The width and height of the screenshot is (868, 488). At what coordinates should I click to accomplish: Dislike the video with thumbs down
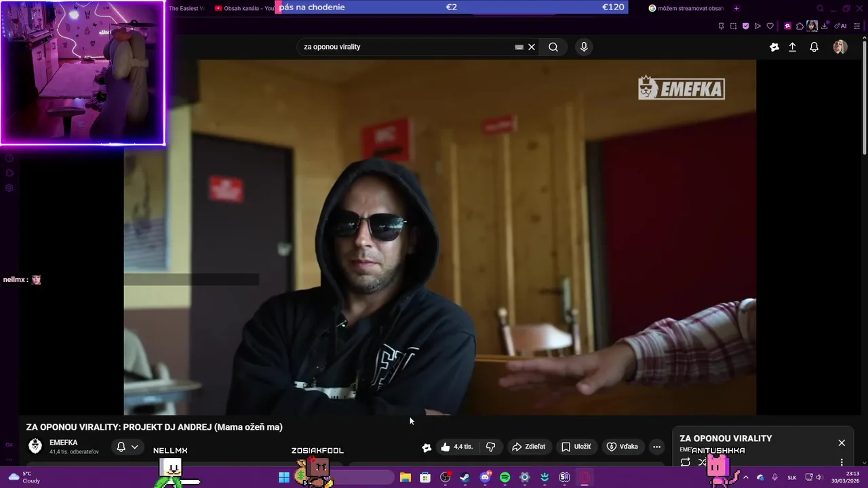coord(490,447)
